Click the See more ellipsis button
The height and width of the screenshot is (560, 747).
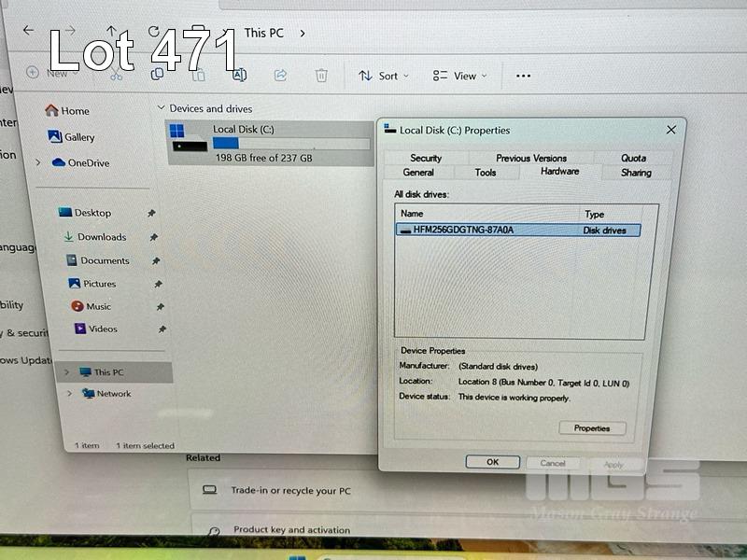coord(523,77)
